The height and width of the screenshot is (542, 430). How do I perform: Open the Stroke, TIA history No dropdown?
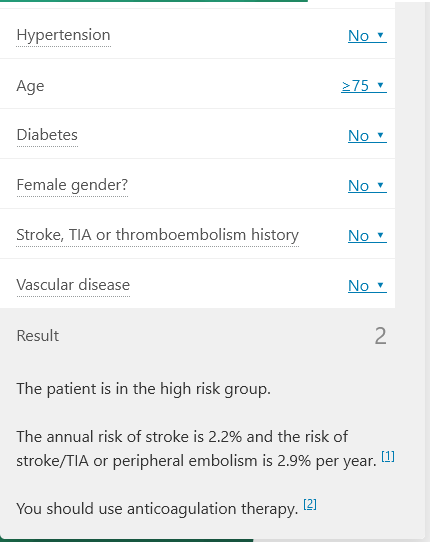click(x=367, y=235)
